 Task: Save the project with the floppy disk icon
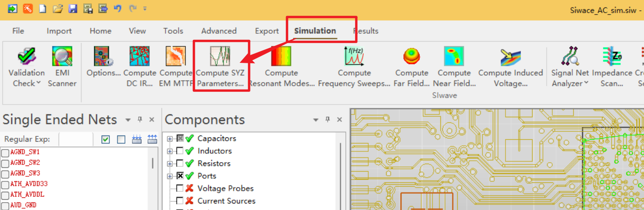tap(73, 8)
